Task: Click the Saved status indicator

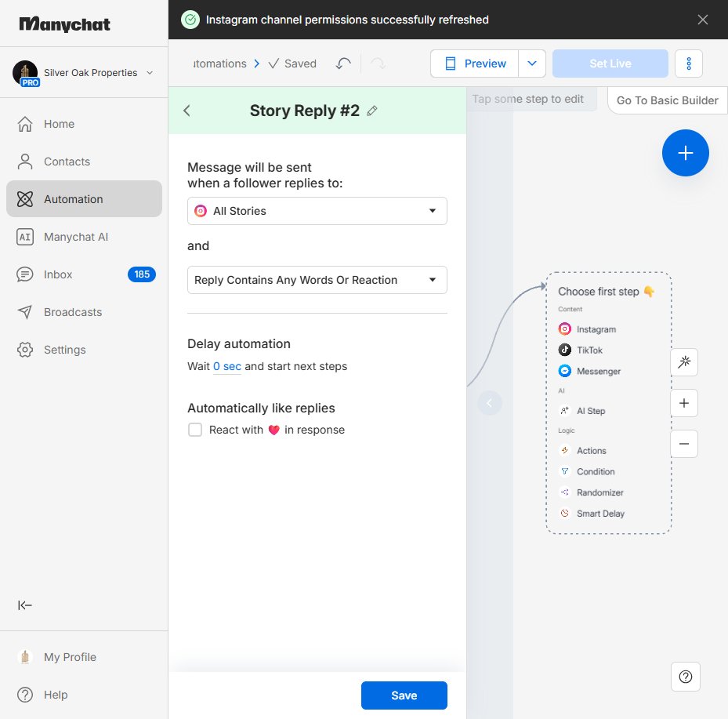Action: (x=292, y=64)
